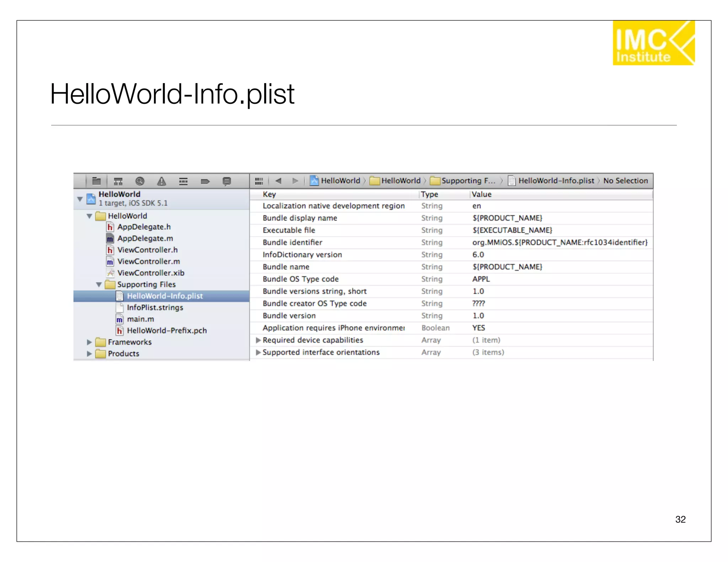The height and width of the screenshot is (562, 728).
Task: Collapse the Supporting Files group
Action: (x=99, y=285)
